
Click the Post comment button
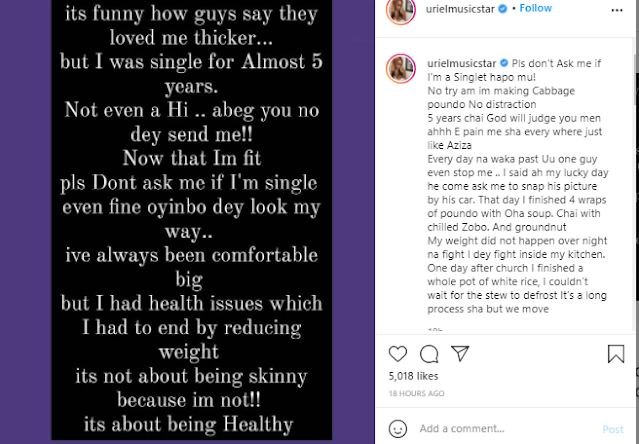click(x=613, y=429)
